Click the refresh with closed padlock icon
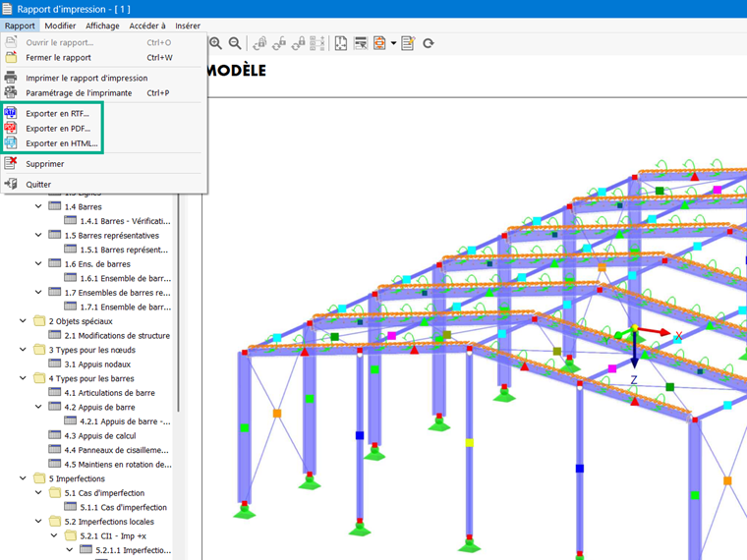The width and height of the screenshot is (747, 560). (x=298, y=43)
